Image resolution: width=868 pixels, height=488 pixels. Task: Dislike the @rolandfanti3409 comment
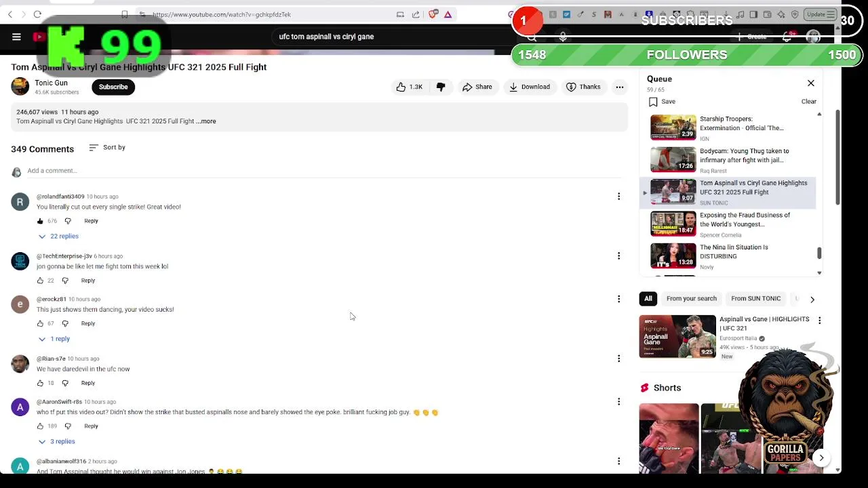tap(68, 221)
